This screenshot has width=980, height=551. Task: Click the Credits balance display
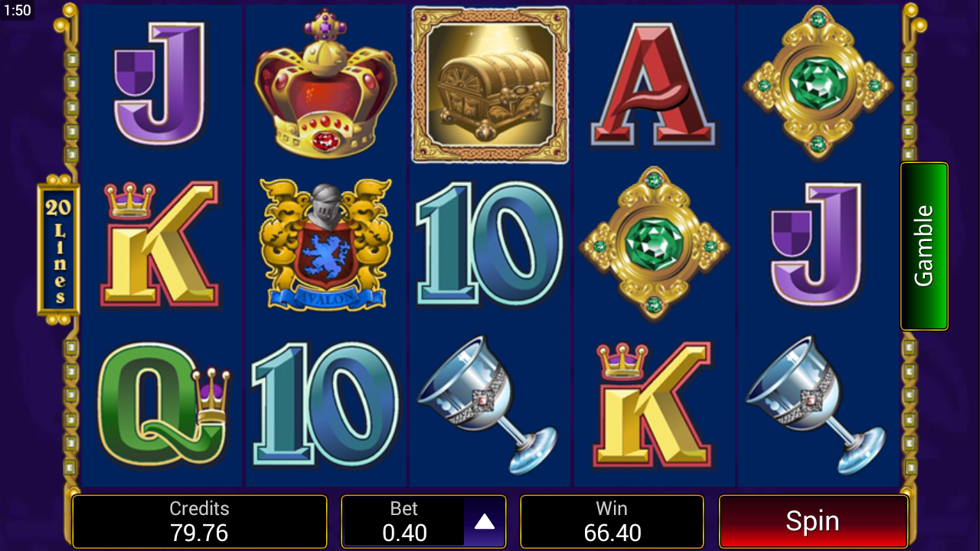click(199, 522)
